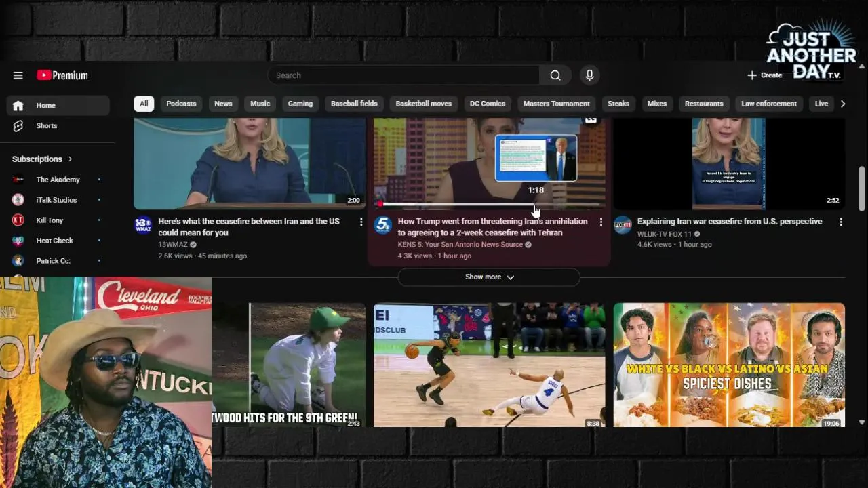Open WLUK-TV FOX 11 ceasefire video thumbnail

pyautogui.click(x=729, y=163)
